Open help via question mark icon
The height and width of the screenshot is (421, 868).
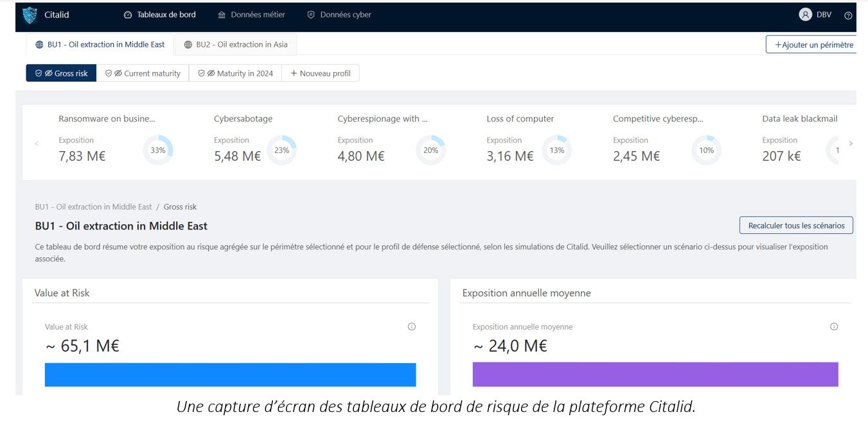click(848, 15)
